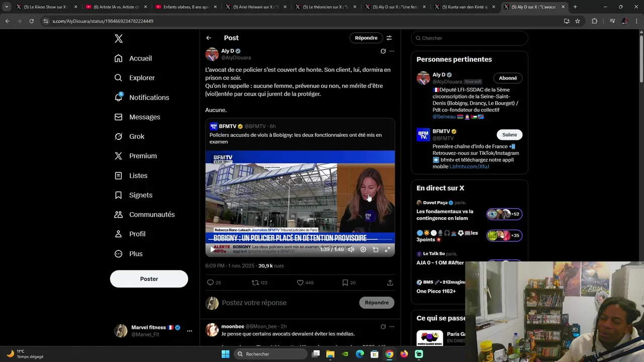Click the reply comment icon with 25
Viewport: 644px width, 362px height.
214,283
